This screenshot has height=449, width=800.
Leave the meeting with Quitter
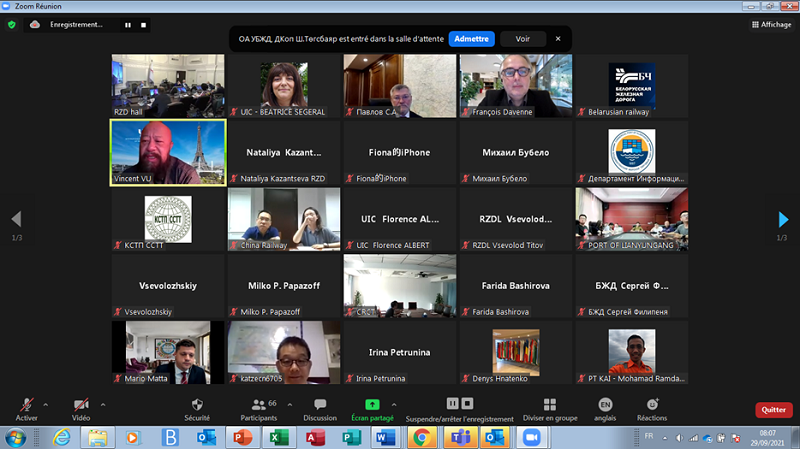pos(773,409)
